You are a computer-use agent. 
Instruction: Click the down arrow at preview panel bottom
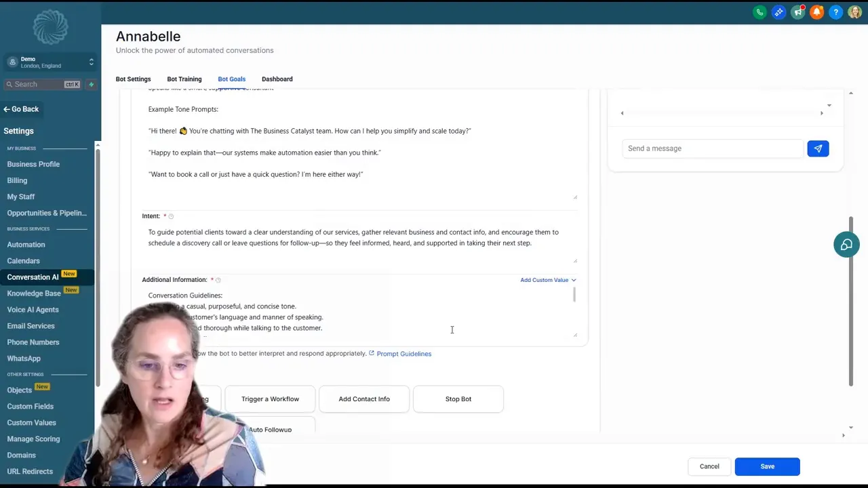pyautogui.click(x=851, y=428)
